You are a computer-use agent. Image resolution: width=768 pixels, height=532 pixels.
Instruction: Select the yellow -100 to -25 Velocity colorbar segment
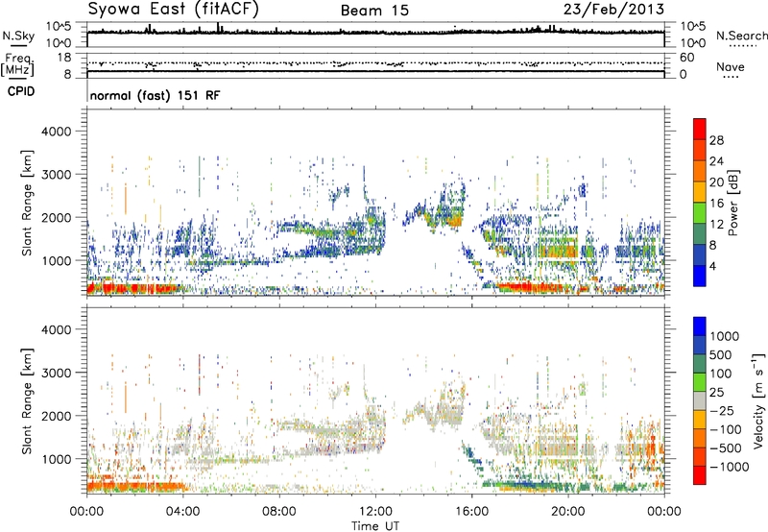click(700, 420)
